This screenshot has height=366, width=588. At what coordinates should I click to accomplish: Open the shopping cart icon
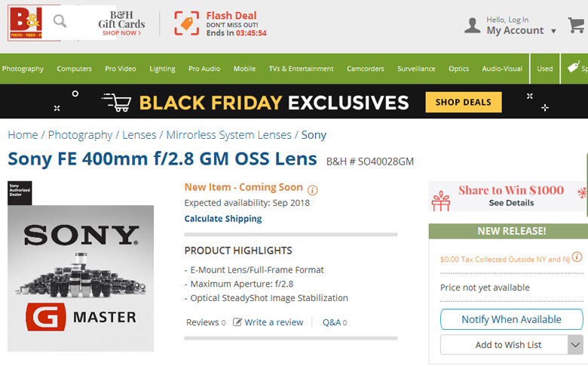click(577, 25)
